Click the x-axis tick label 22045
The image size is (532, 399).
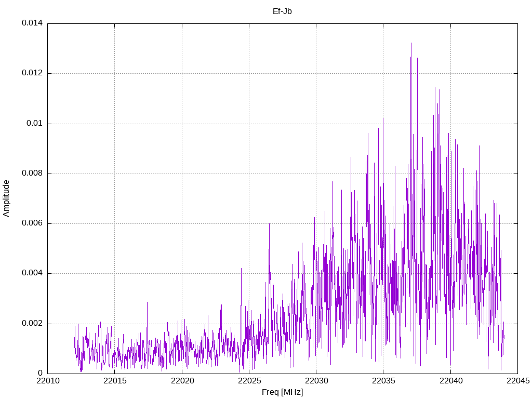pyautogui.click(x=518, y=381)
